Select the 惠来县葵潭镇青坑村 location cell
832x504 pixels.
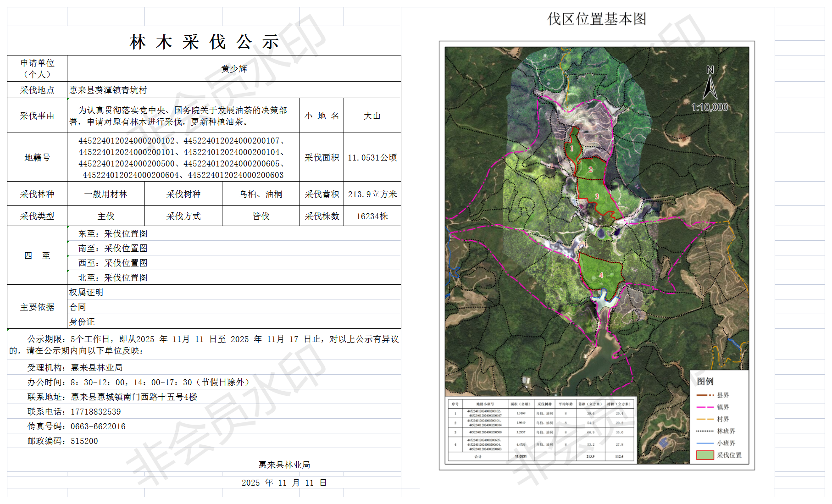click(234, 90)
